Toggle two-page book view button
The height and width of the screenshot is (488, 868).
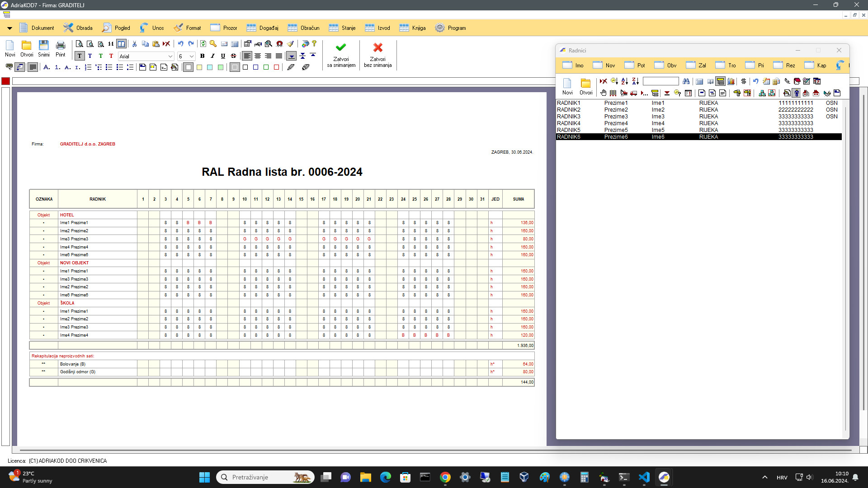click(121, 44)
